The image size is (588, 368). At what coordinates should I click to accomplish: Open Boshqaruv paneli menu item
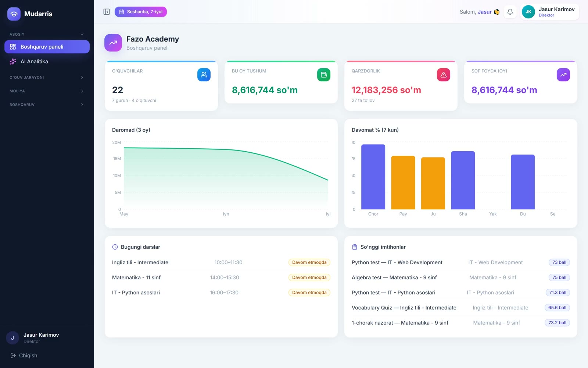[x=47, y=47]
